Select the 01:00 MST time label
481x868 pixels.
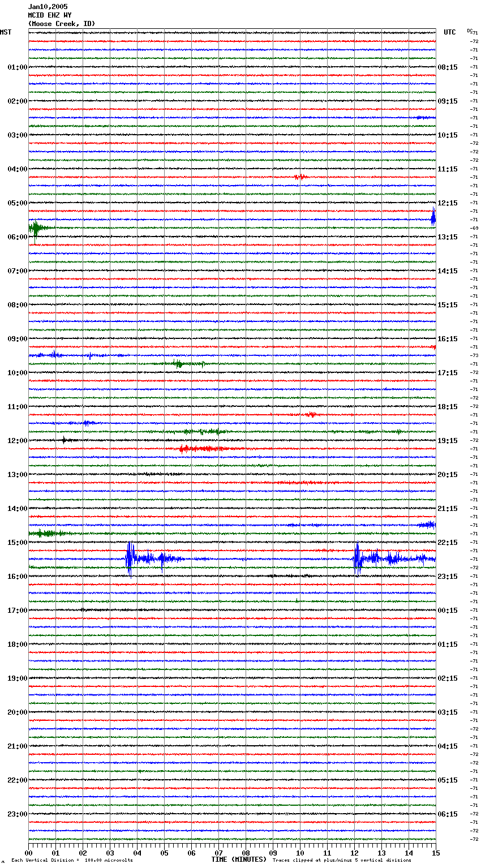click(x=18, y=67)
